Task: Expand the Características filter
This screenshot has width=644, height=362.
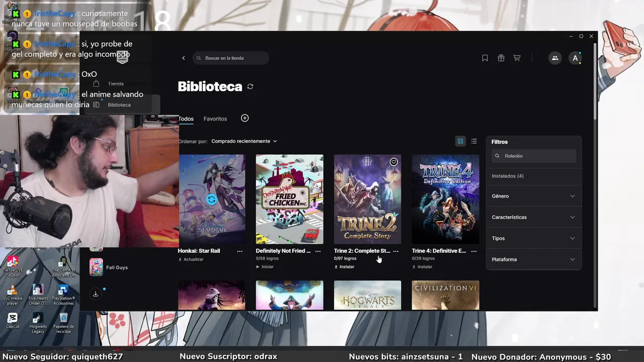Action: click(533, 217)
